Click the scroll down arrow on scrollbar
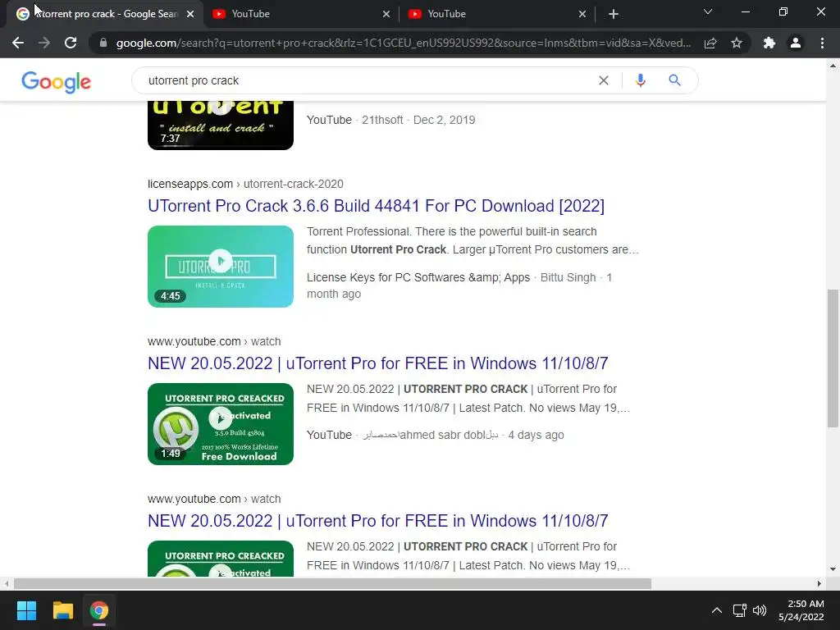 [x=833, y=569]
